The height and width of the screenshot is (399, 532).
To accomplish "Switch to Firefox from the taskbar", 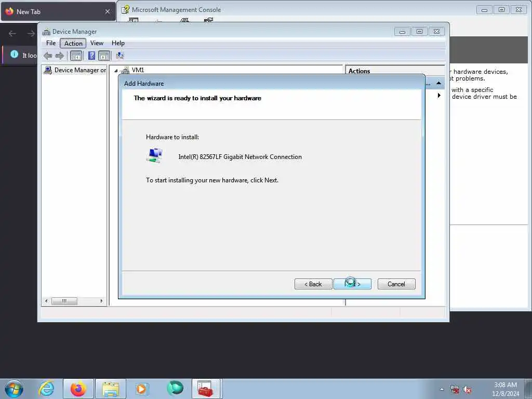I will pyautogui.click(x=78, y=389).
